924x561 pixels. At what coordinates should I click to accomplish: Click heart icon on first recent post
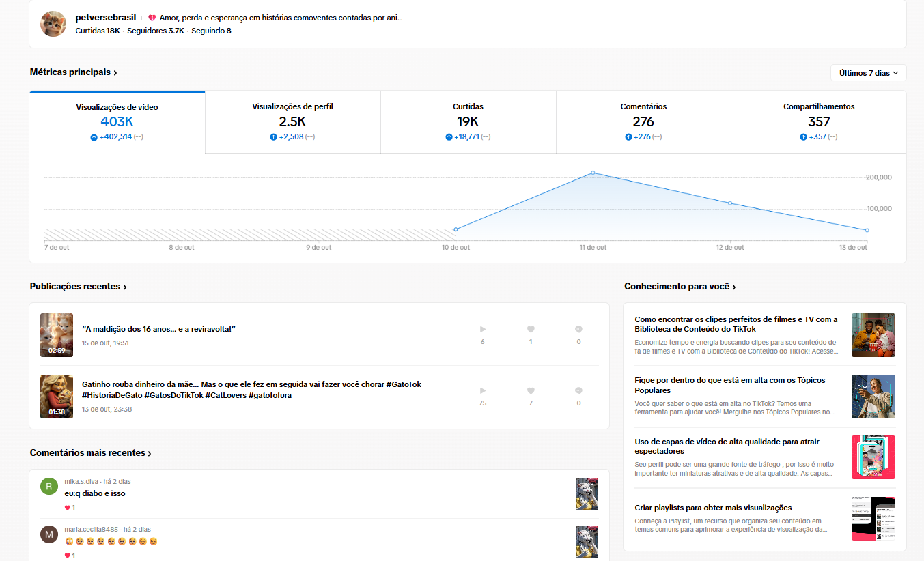click(531, 329)
